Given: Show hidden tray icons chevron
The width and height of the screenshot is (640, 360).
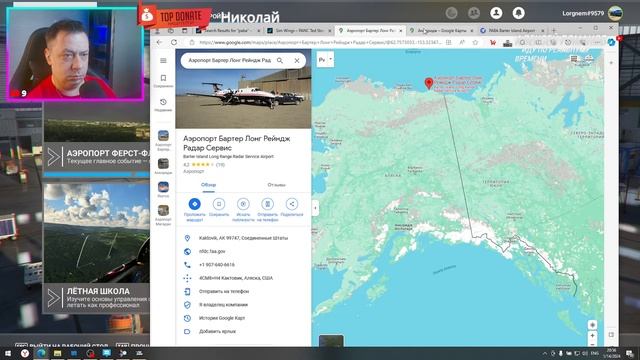Looking at the screenshot, I should point(544,353).
